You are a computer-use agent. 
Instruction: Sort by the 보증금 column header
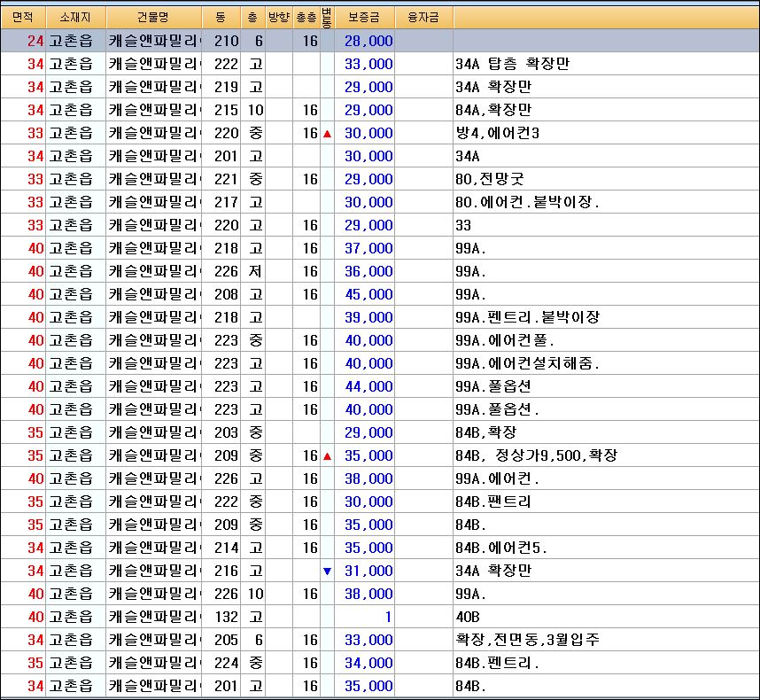pos(364,18)
